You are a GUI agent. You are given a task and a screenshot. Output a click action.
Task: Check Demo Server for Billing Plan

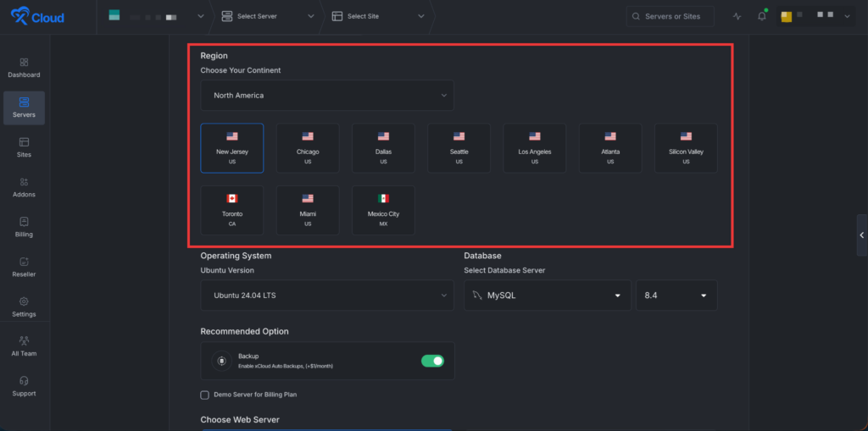[x=205, y=395]
